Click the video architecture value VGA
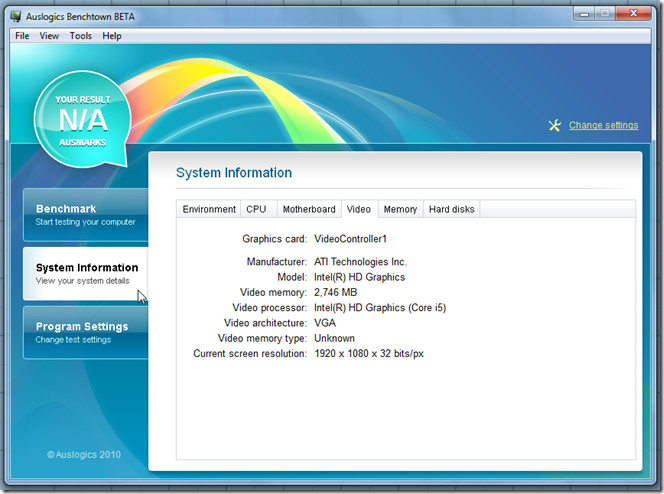664x494 pixels. (x=325, y=323)
